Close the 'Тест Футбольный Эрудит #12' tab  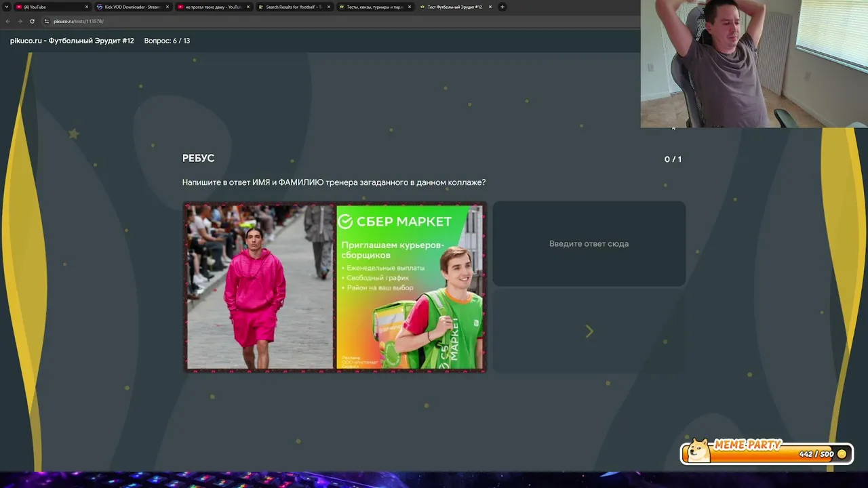[490, 7]
